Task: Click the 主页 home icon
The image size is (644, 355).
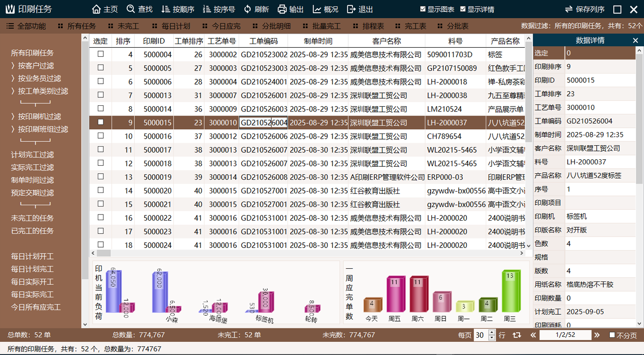Action: pyautogui.click(x=97, y=9)
